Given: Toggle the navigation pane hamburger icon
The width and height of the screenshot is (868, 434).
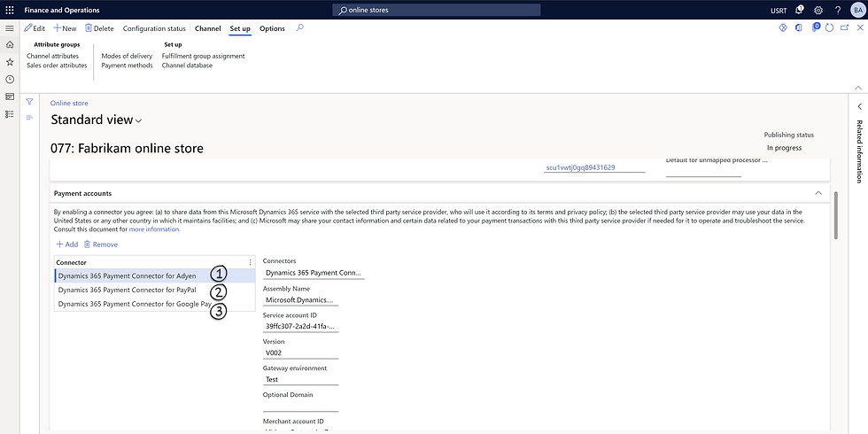Looking at the screenshot, I should click(x=10, y=28).
